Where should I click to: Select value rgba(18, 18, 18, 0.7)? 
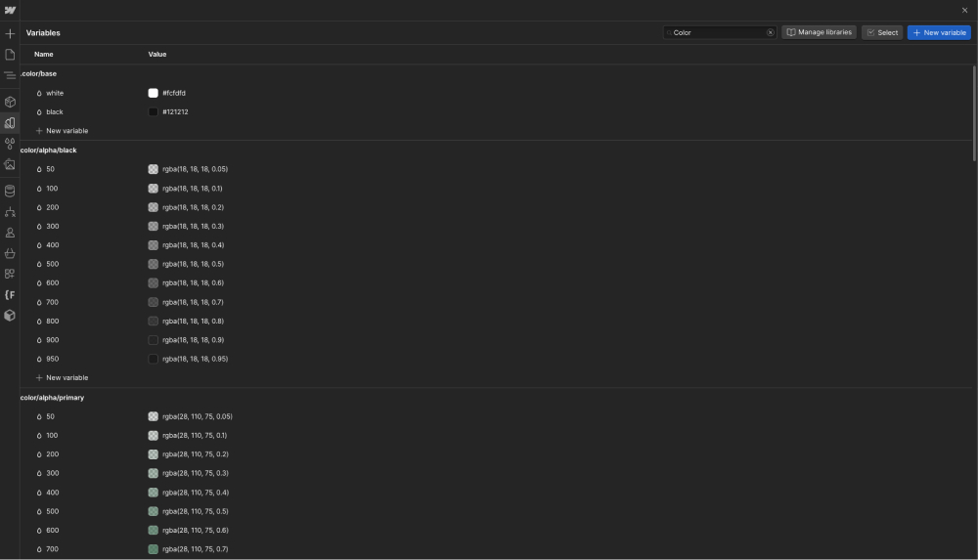193,302
